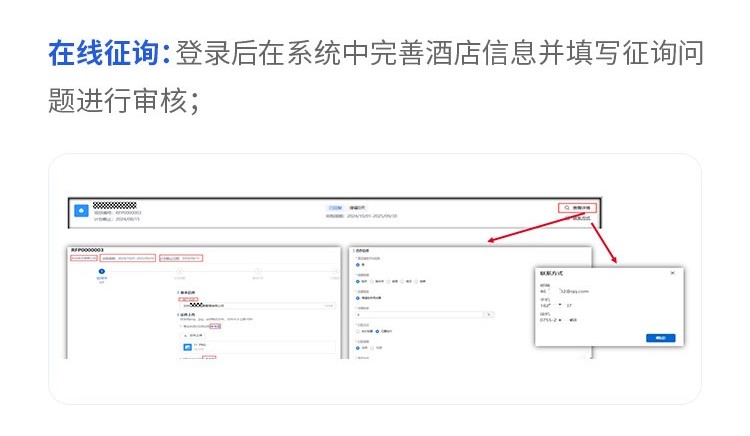Viewport: 750px width, 436px height.
Task: Click the 已回复 status tag in header
Action: (x=335, y=208)
